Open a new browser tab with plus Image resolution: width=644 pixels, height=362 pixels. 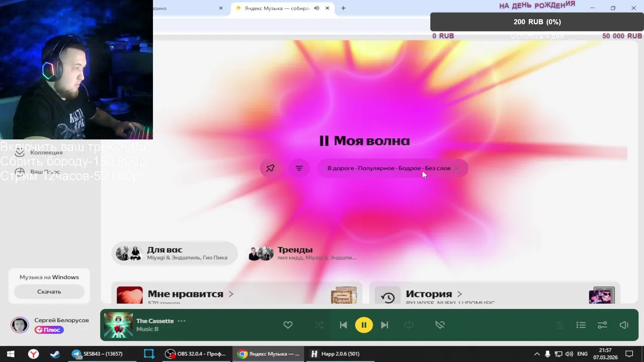point(343,8)
